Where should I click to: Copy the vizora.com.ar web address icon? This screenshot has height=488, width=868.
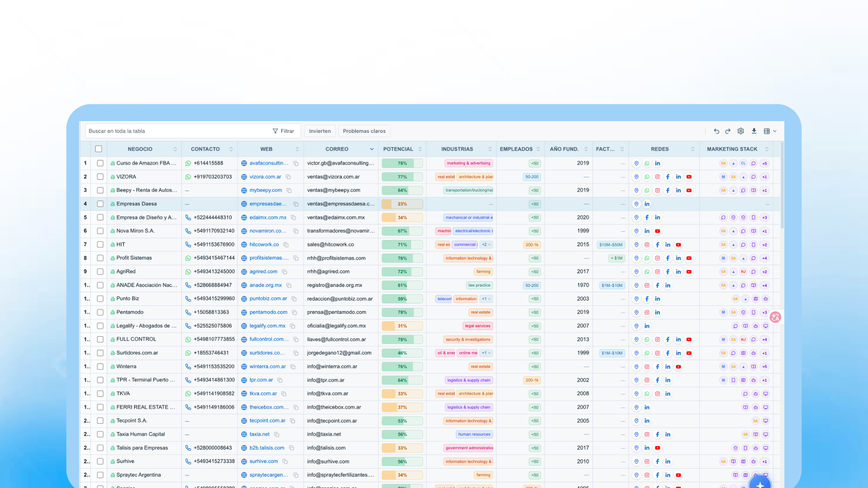[x=288, y=177]
